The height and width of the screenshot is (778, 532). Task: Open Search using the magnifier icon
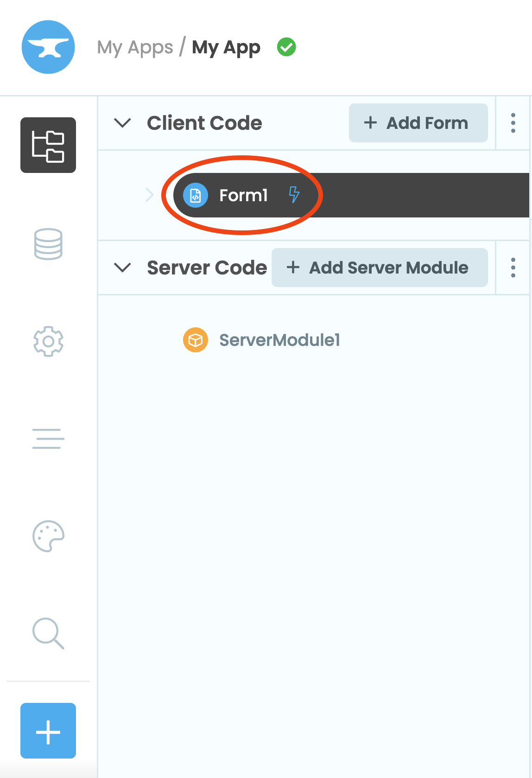(48, 634)
